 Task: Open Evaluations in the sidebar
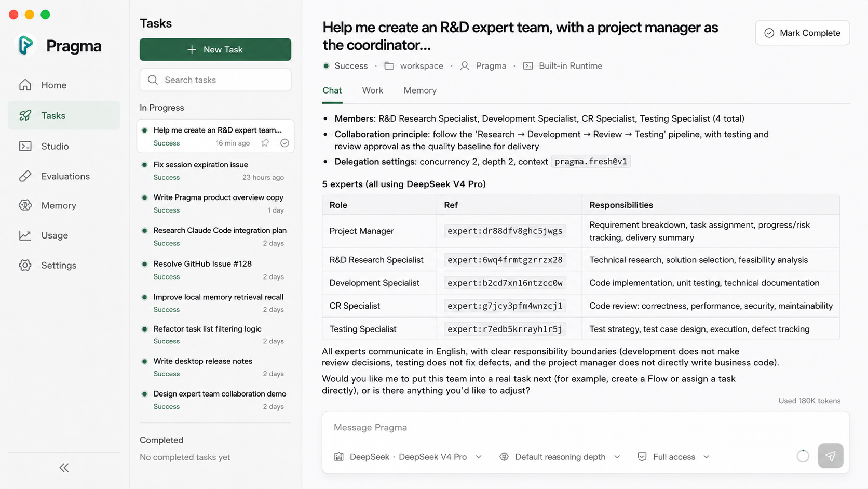pos(64,176)
